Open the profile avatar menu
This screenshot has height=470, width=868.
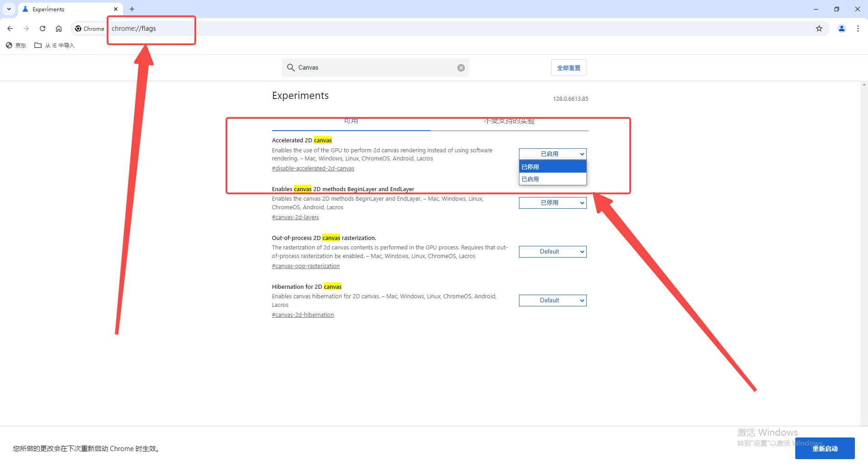(842, 28)
